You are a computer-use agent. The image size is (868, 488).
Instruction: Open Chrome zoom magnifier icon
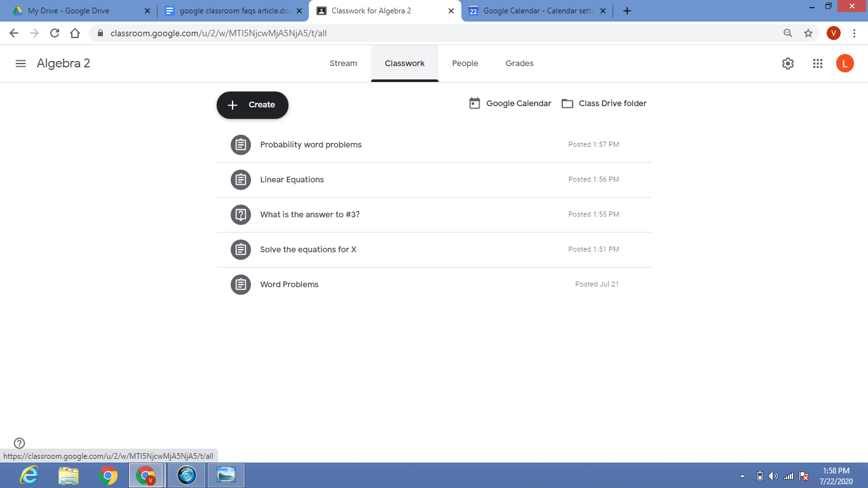coord(788,33)
